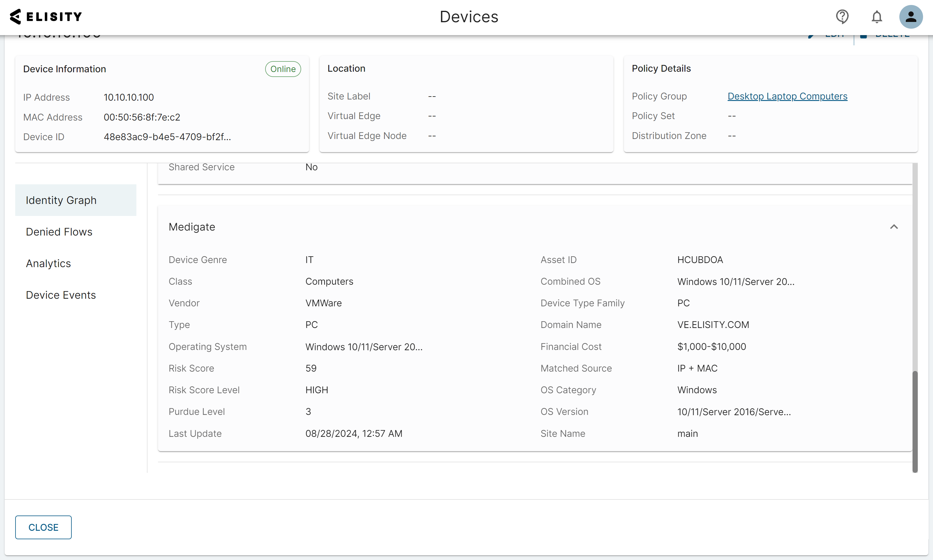Open the Analytics tab

pos(48,263)
